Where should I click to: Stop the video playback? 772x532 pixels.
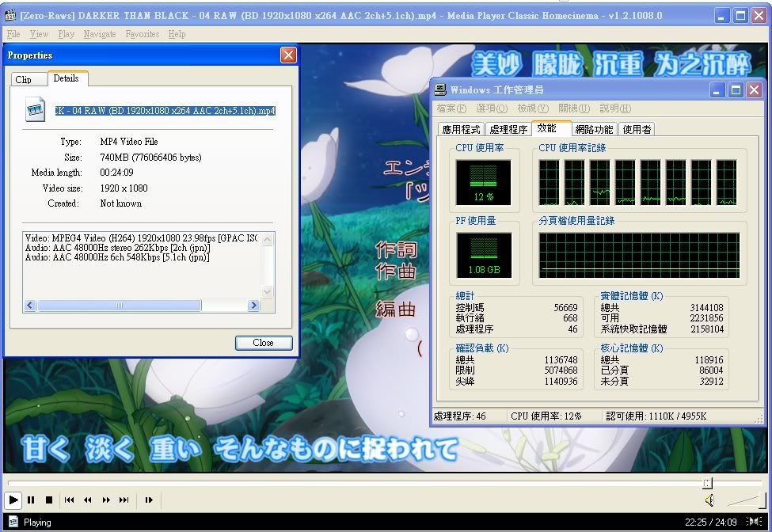coord(49,500)
